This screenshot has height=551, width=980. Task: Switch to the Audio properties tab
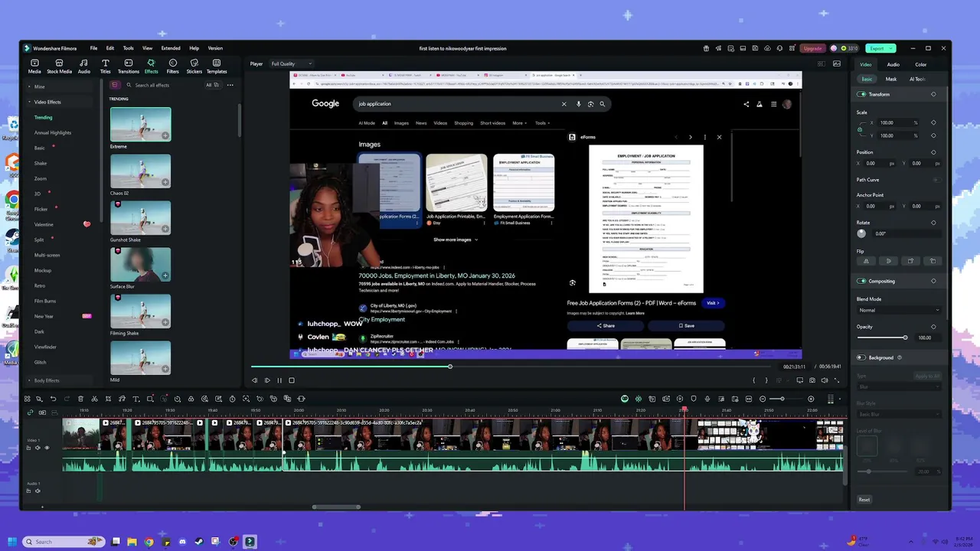tap(893, 64)
